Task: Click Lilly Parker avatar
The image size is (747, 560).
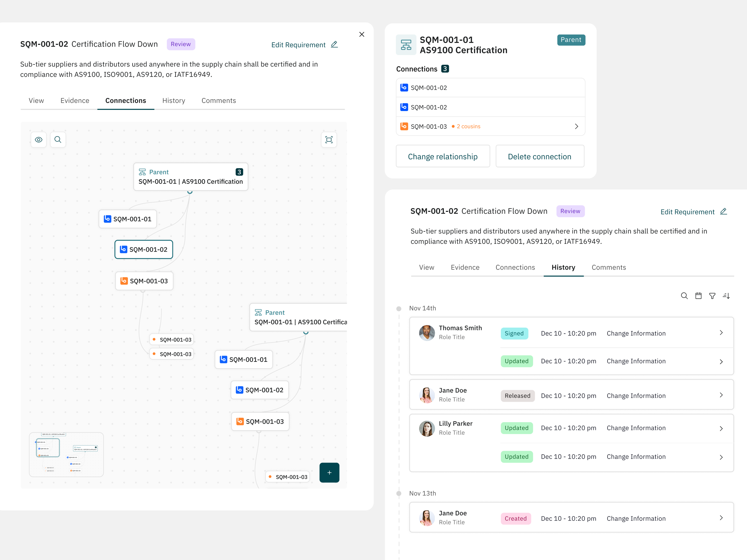Action: point(427,428)
